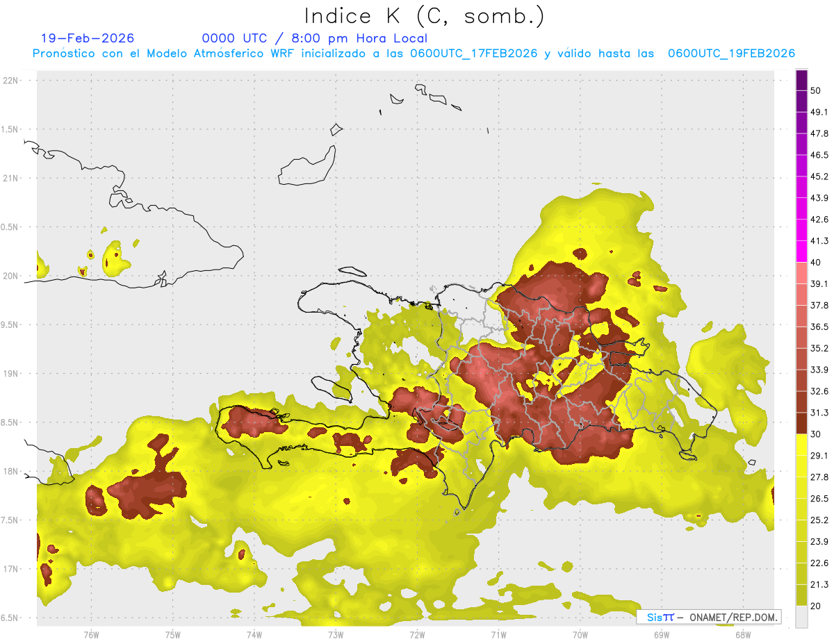Screen dimensions: 834x644
Task: Click the '30' color bar label
Action: tap(817, 434)
